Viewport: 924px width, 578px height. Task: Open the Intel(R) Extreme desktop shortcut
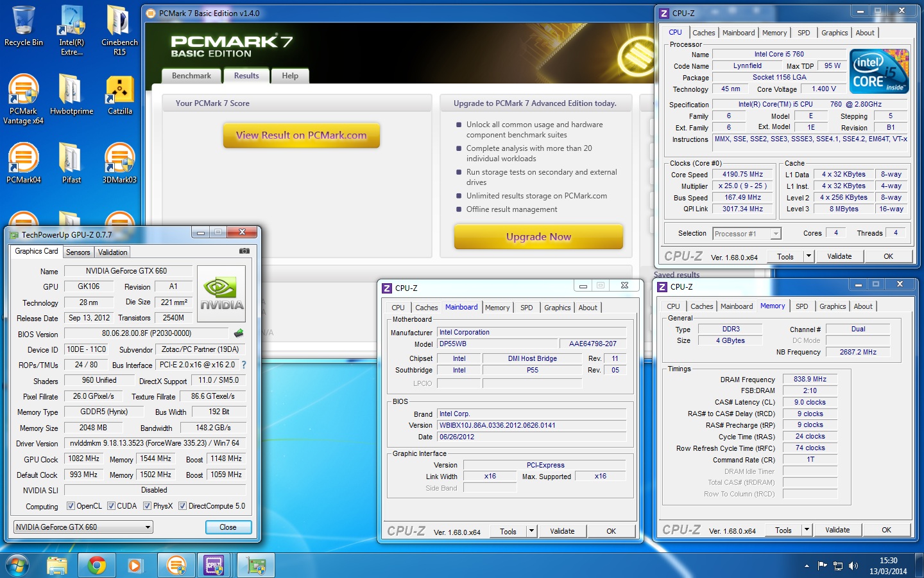coord(71,30)
